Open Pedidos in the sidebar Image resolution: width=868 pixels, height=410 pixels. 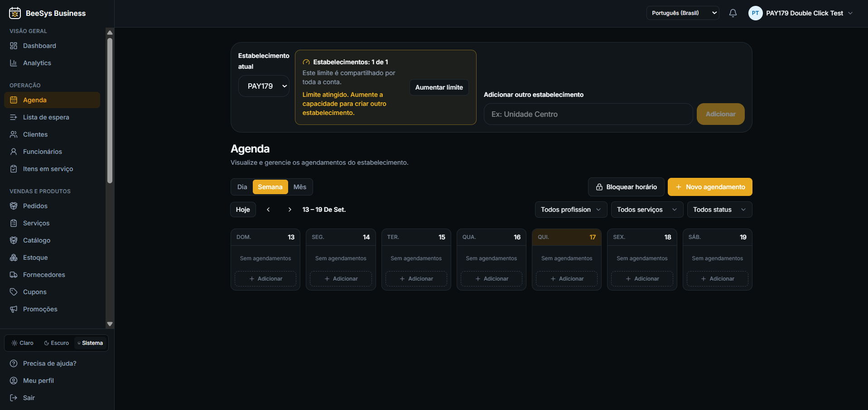52,206
